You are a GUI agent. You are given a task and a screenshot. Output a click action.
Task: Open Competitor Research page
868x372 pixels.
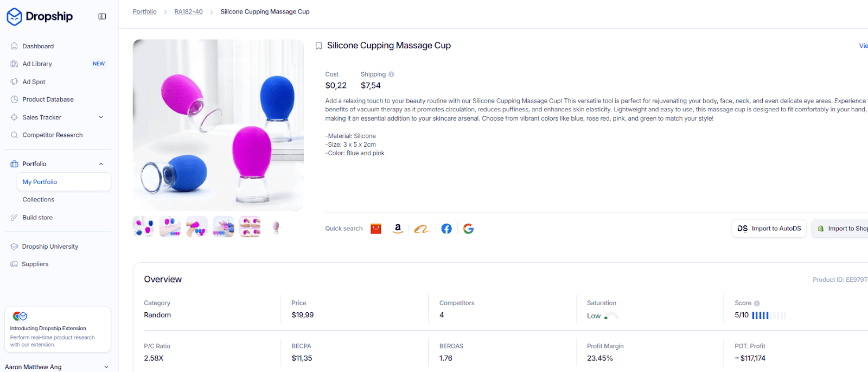[x=53, y=135]
